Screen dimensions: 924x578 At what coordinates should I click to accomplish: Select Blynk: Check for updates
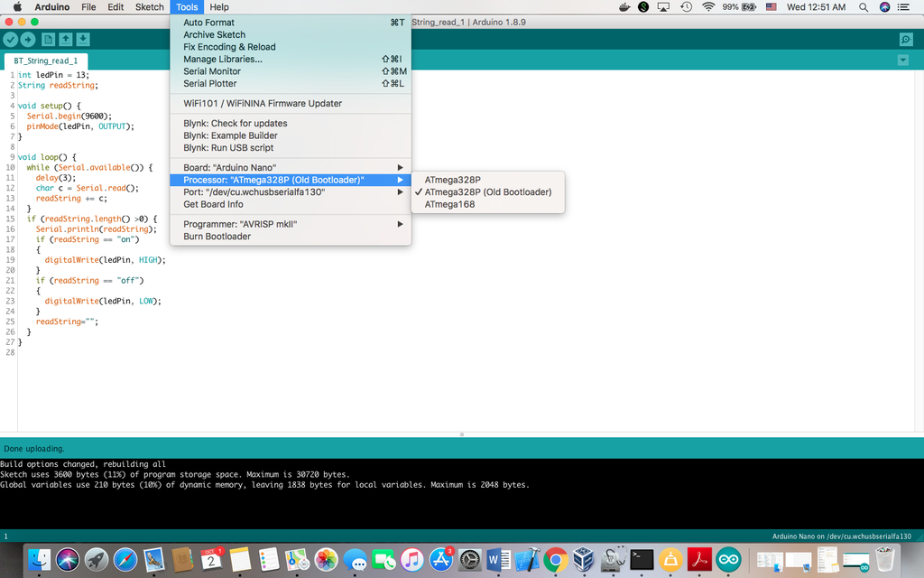291,123
